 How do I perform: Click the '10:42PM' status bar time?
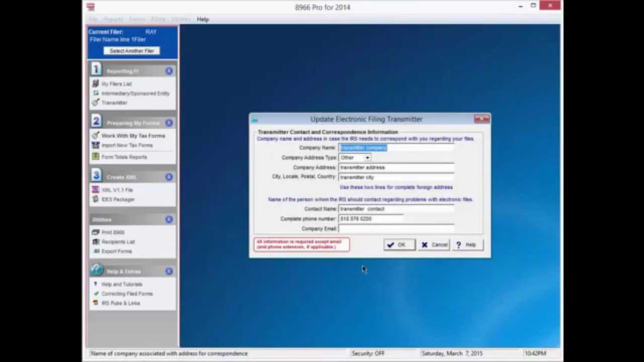point(534,353)
